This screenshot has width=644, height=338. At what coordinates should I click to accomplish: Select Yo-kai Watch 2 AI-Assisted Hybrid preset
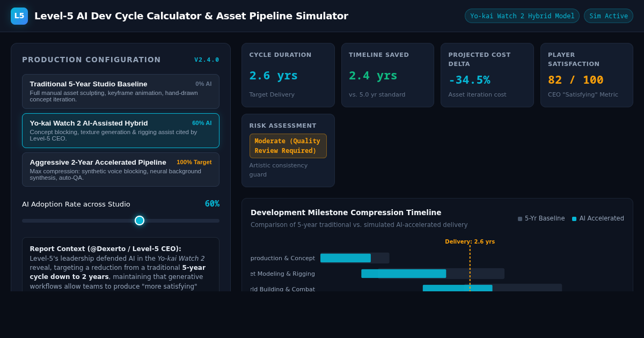pos(121,130)
